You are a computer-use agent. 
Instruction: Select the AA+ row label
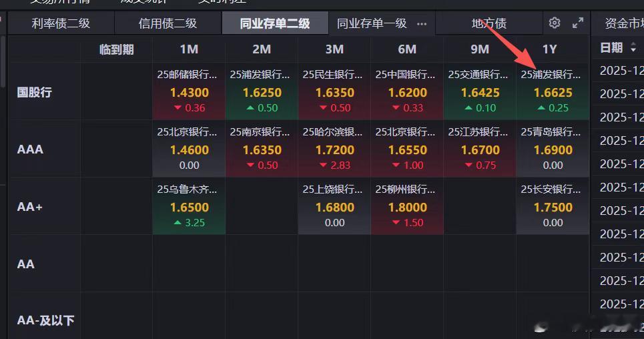pos(29,207)
